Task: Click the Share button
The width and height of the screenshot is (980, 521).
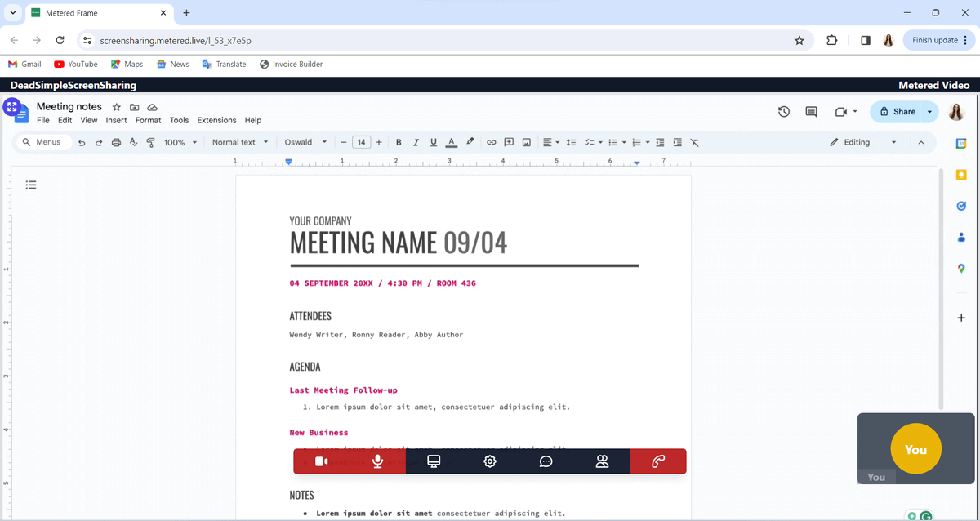Action: click(x=898, y=111)
